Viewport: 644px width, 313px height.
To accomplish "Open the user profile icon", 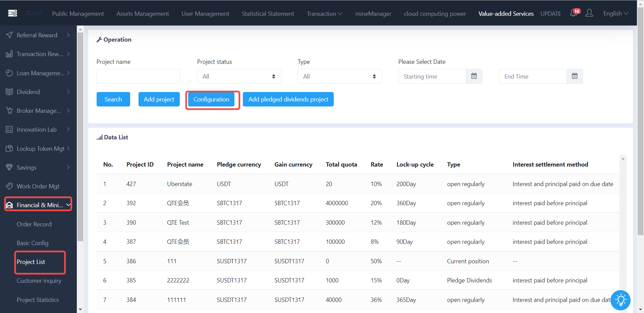I will pyautogui.click(x=589, y=13).
